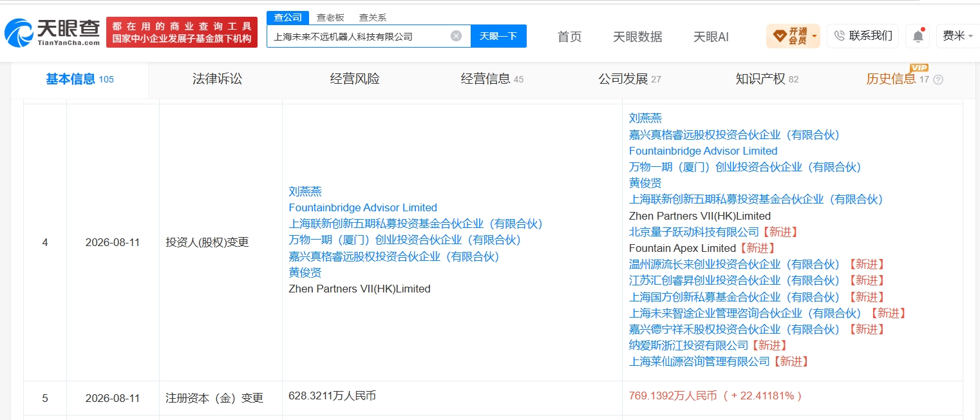The width and height of the screenshot is (980, 420).
Task: Select Zhen Partners VII(HK)Limited in after-change column
Action: click(700, 216)
